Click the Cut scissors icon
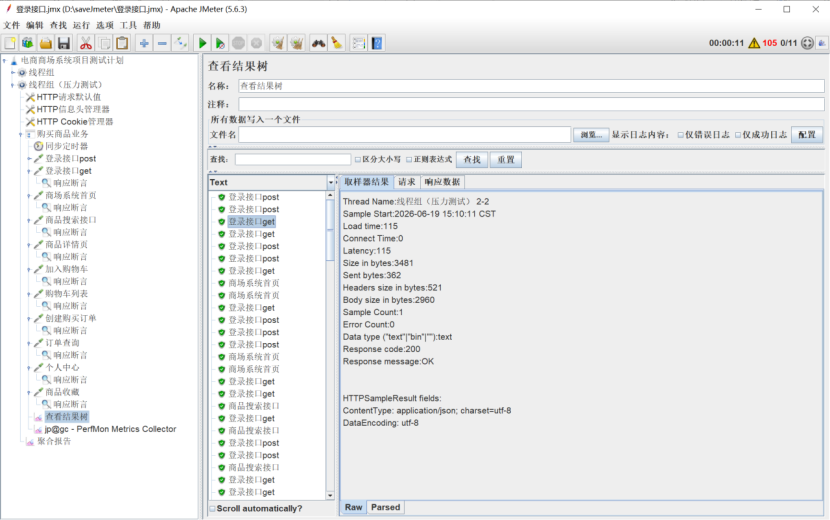 86,43
